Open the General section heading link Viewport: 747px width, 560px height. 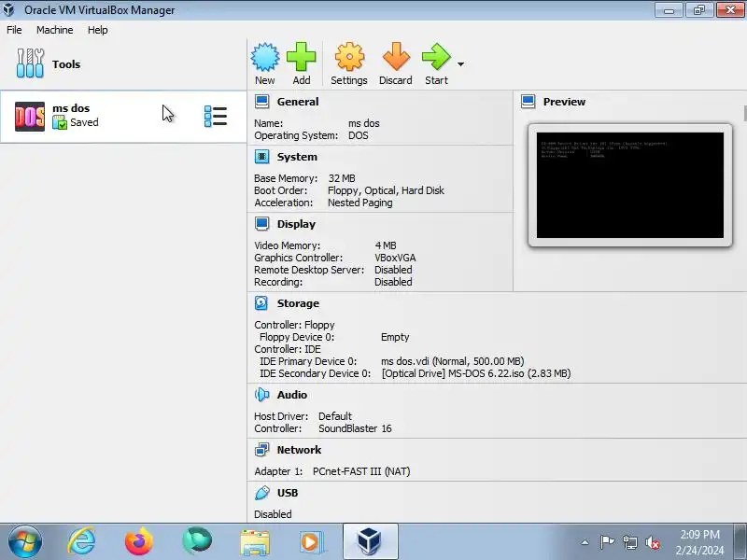298,102
